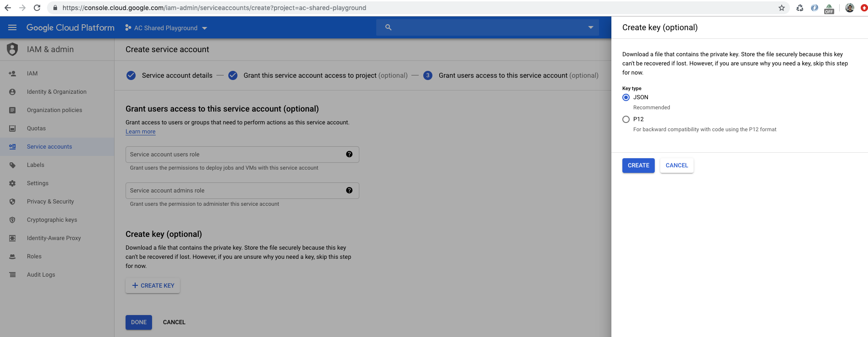Screen dimensions: 868x337
Task: Click the DONE button
Action: click(139, 322)
